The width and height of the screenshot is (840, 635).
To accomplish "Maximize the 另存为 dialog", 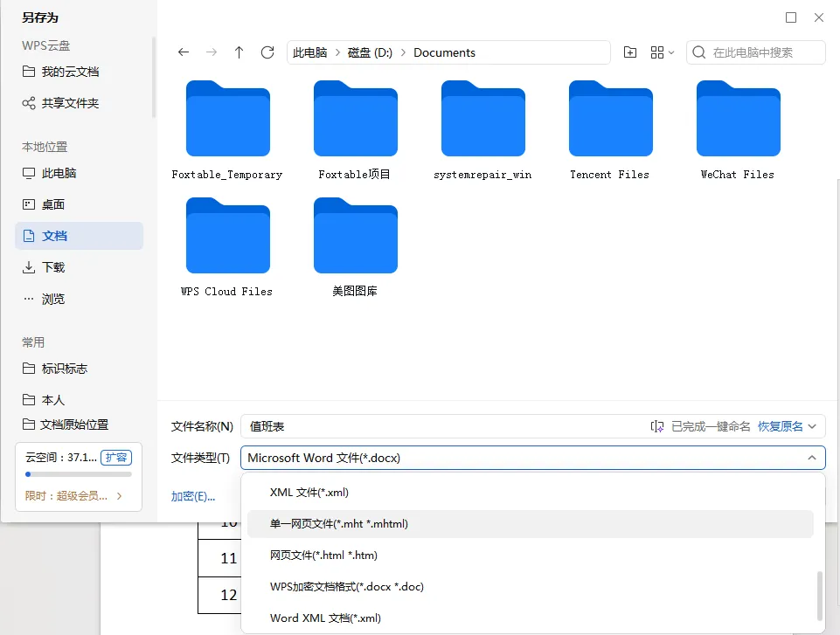I will 791,17.
